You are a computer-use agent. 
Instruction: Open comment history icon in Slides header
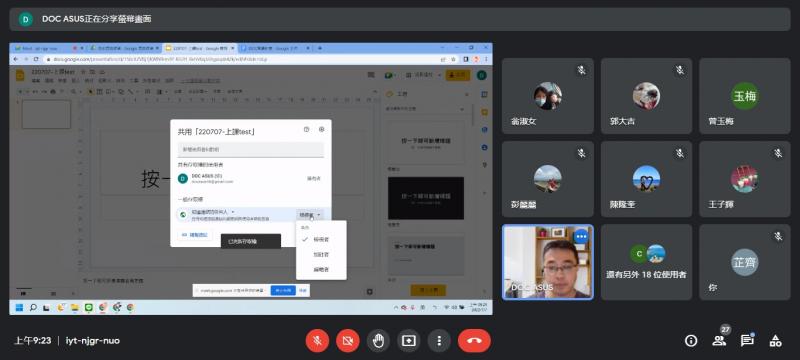pyautogui.click(x=371, y=75)
